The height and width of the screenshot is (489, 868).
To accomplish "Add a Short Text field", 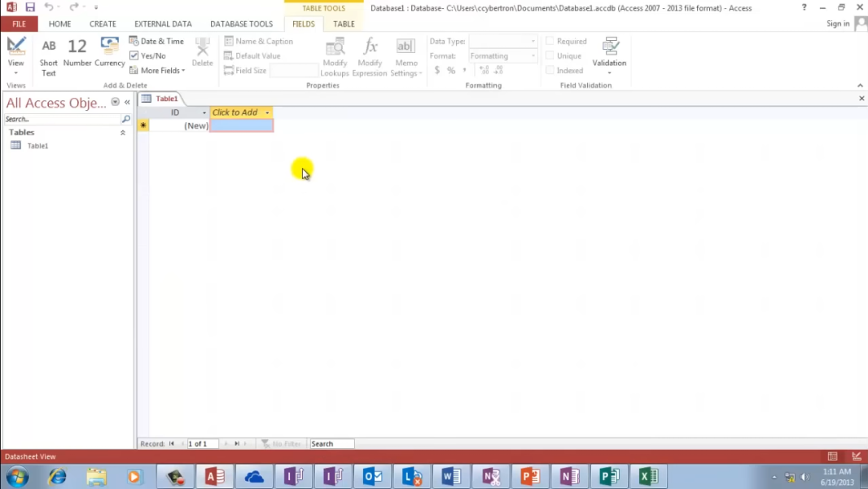I will (x=49, y=56).
